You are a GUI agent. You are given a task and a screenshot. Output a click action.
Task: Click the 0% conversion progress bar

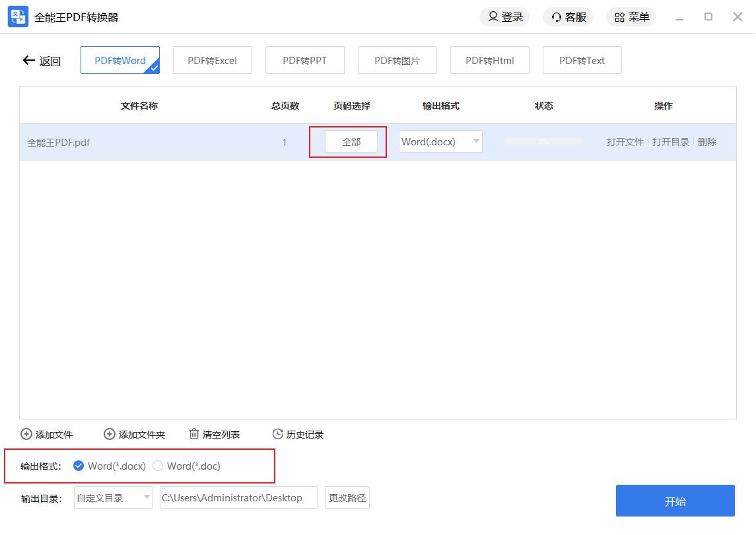point(543,141)
